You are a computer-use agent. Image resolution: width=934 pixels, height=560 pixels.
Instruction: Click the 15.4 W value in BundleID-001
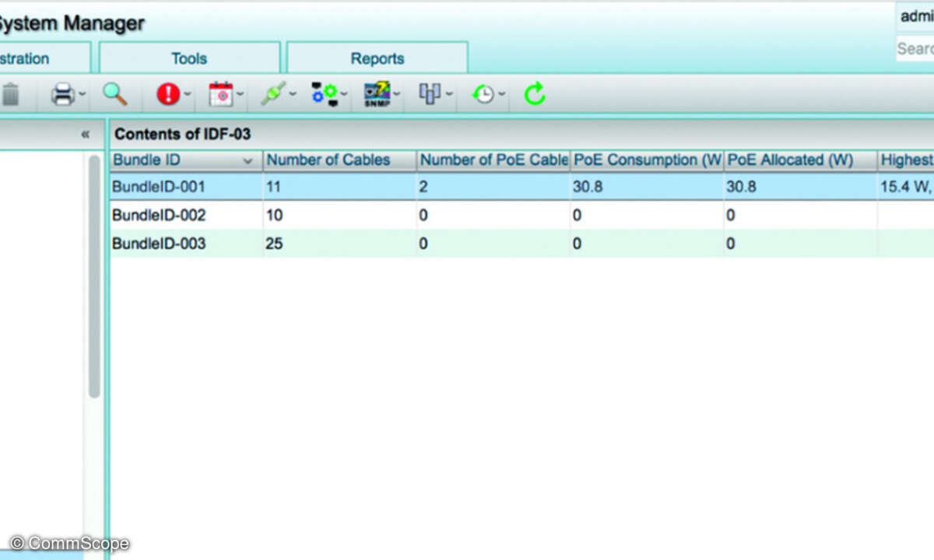click(x=906, y=187)
